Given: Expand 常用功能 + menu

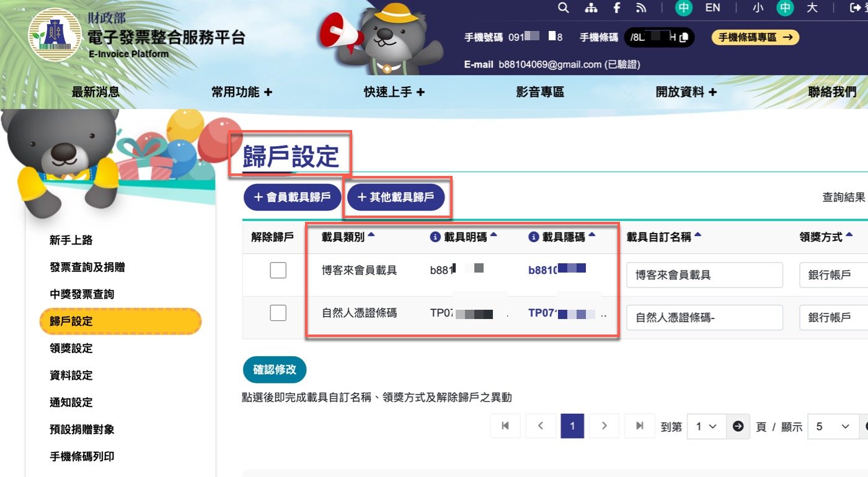Looking at the screenshot, I should tap(242, 92).
